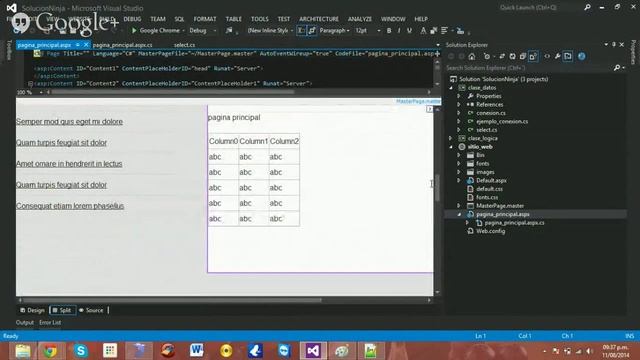Viewport: 640px width, 360px height.
Task: Select the images folder
Action: pos(485,172)
